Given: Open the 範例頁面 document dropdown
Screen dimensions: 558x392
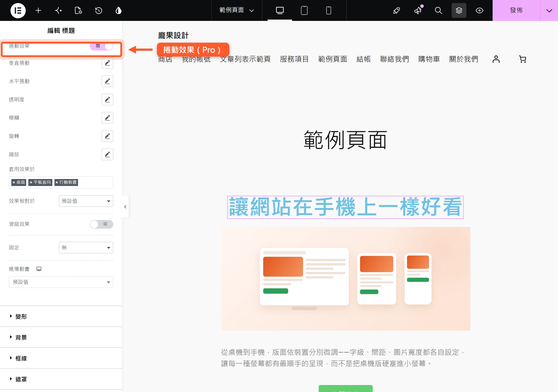Looking at the screenshot, I should coord(237,10).
